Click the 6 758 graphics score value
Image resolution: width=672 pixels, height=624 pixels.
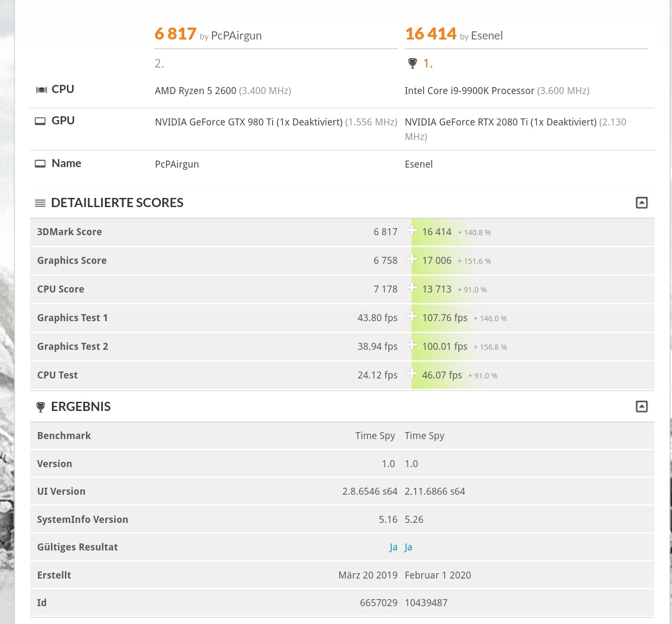385,261
